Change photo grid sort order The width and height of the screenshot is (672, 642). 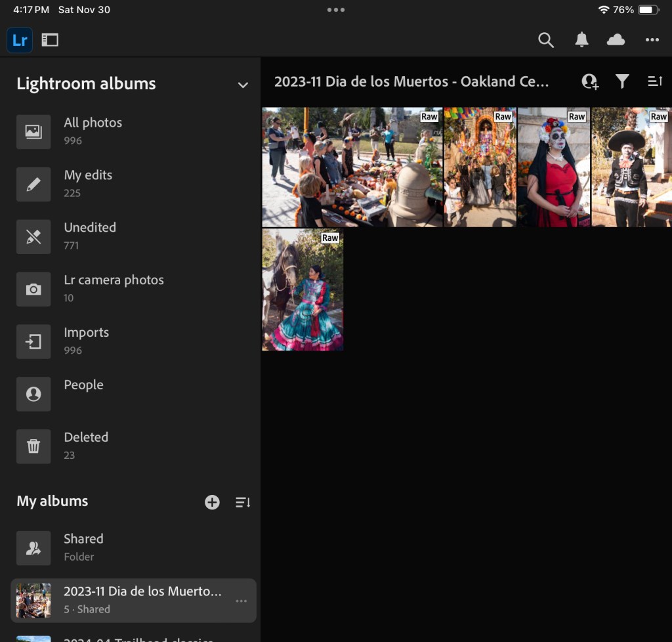655,81
